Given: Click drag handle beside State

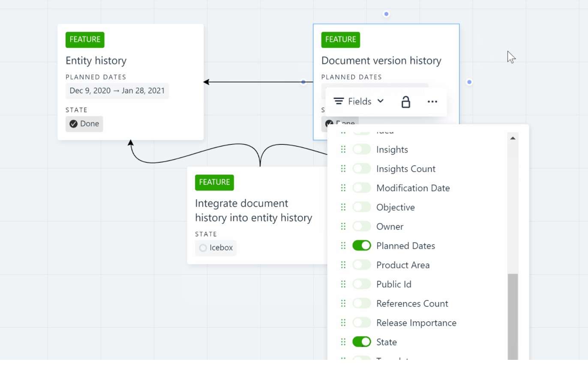Looking at the screenshot, I should [x=343, y=342].
